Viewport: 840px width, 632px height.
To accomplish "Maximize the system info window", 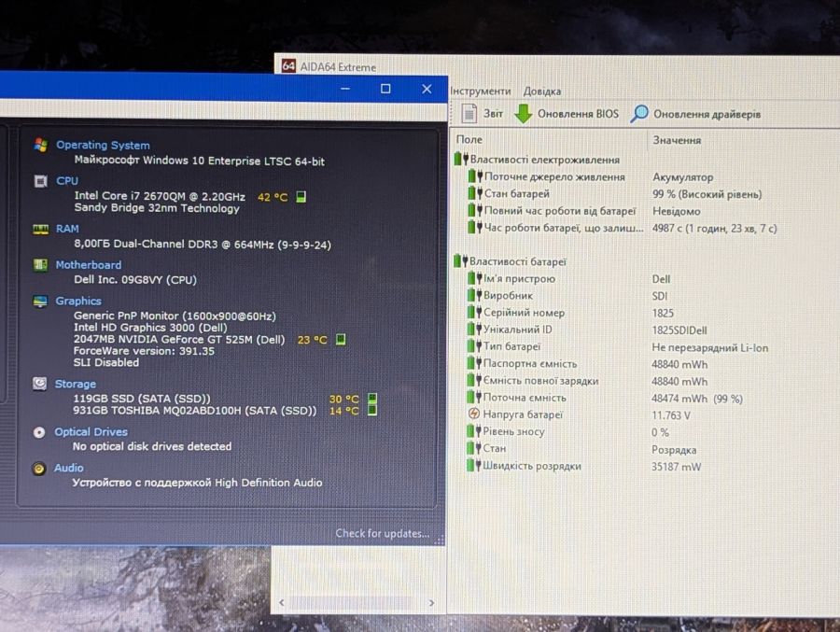I will click(x=385, y=89).
